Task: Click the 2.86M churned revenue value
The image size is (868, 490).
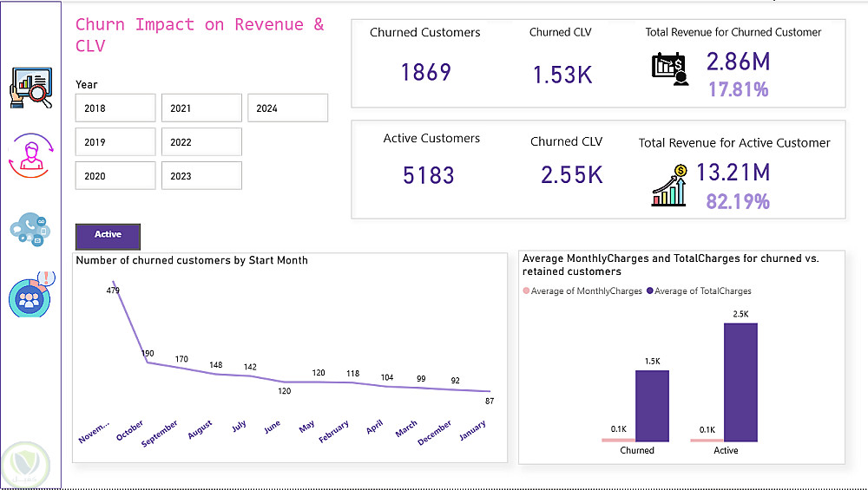Action: point(739,61)
